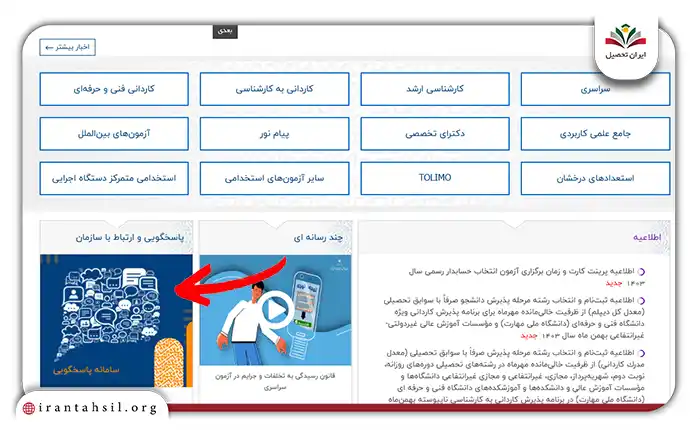The width and height of the screenshot is (700, 430).
Task: Open استخدامی متمرکز دستگاه اجرایی section
Action: point(114,178)
